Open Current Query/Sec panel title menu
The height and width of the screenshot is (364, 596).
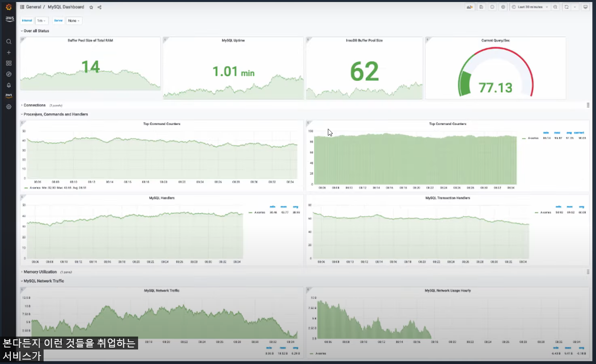coord(495,40)
